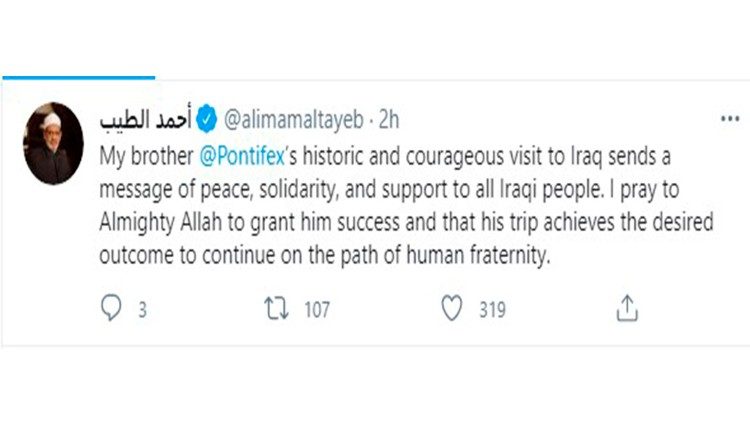The height and width of the screenshot is (422, 750).
Task: Open the author's profile picture
Action: click(53, 143)
